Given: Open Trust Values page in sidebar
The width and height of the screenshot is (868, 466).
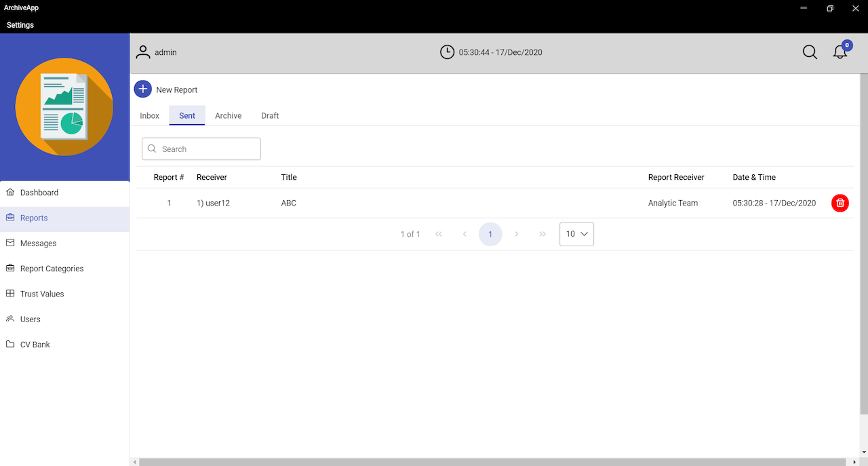Looking at the screenshot, I should (42, 294).
